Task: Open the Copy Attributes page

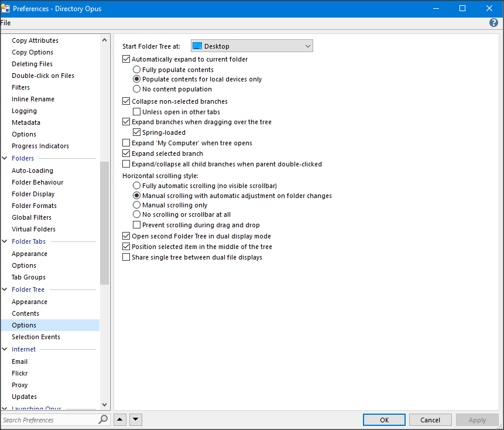Action: (x=35, y=40)
